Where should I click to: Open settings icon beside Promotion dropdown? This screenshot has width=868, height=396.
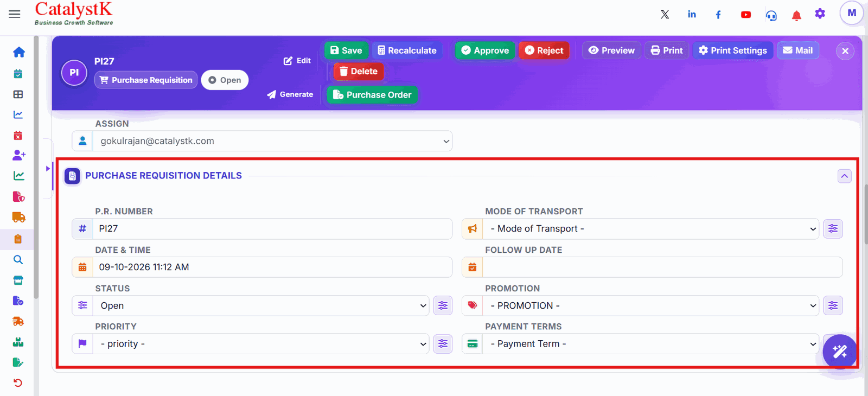(833, 305)
